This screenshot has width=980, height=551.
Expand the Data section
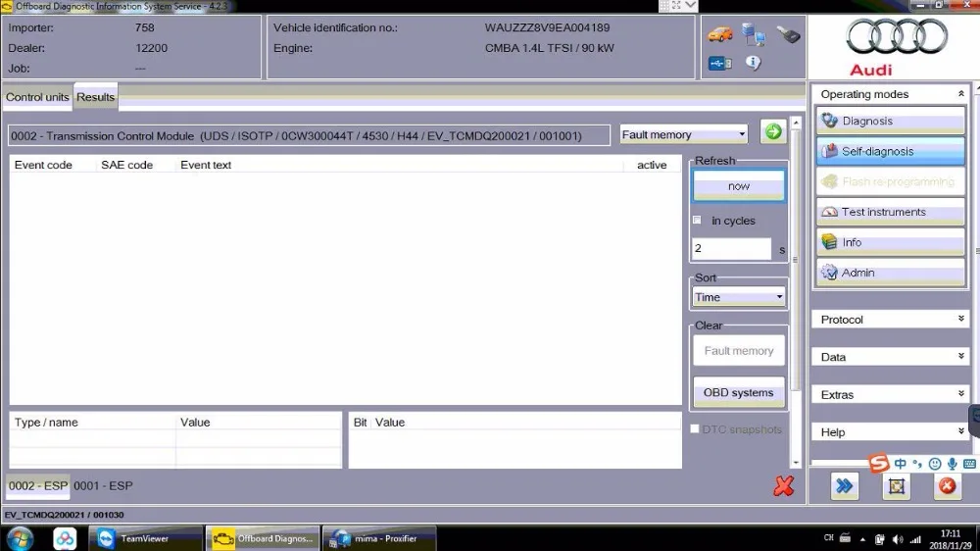click(890, 357)
